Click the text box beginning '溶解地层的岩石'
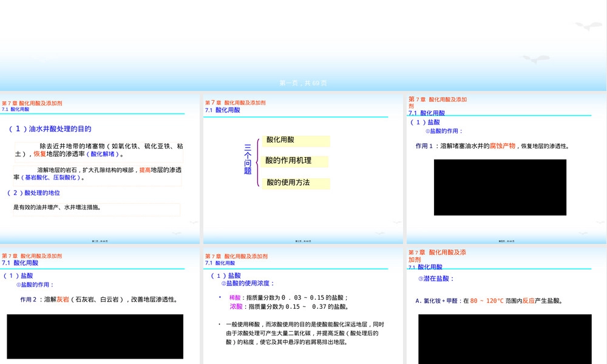Image resolution: width=607 pixels, height=364 pixels. pos(97,175)
